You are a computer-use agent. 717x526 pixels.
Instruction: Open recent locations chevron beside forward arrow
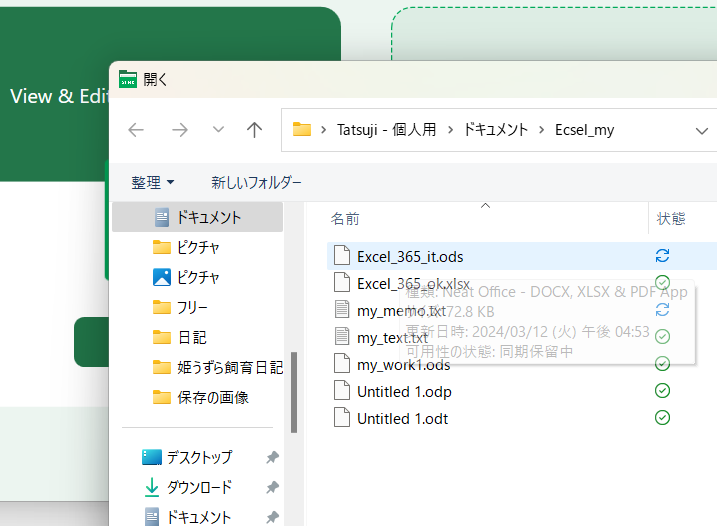click(219, 130)
